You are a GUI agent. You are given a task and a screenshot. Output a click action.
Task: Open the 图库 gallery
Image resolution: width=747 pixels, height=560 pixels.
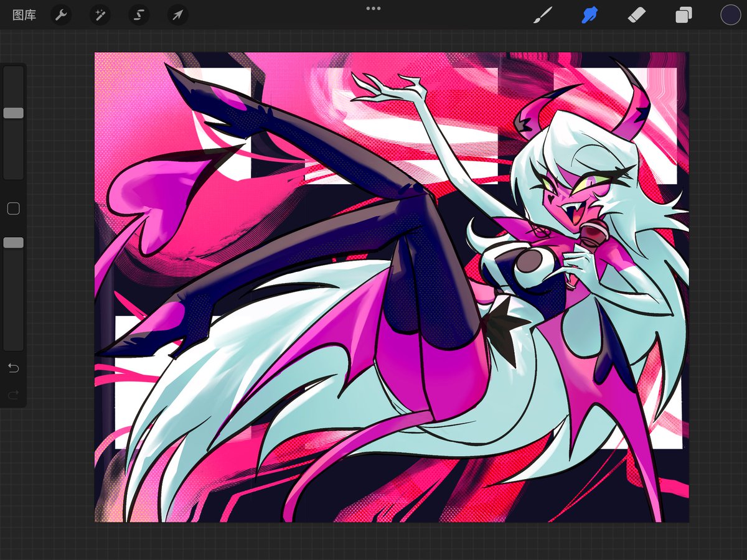[x=24, y=15]
